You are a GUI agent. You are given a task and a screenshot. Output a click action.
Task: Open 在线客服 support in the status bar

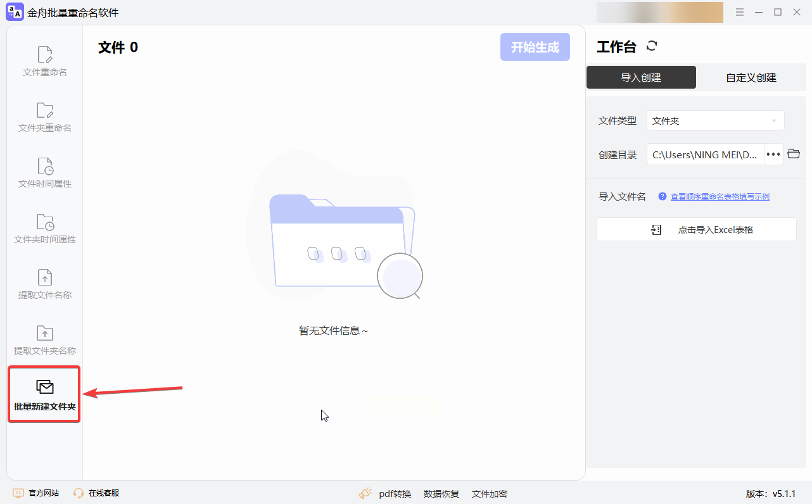coord(96,493)
